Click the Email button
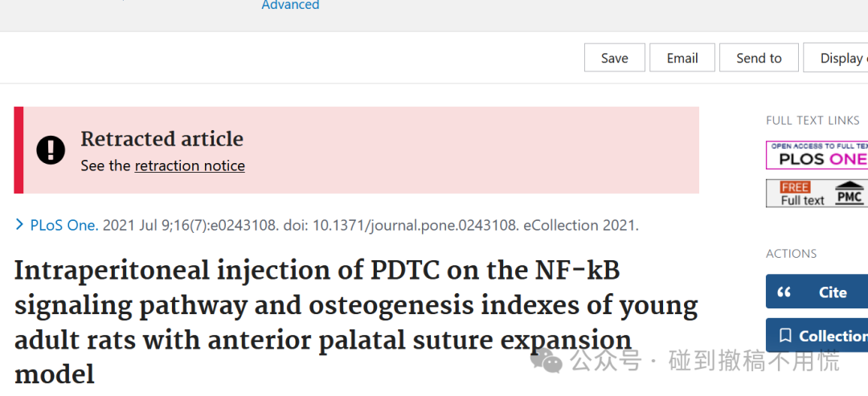The width and height of the screenshot is (868, 396). [x=682, y=58]
